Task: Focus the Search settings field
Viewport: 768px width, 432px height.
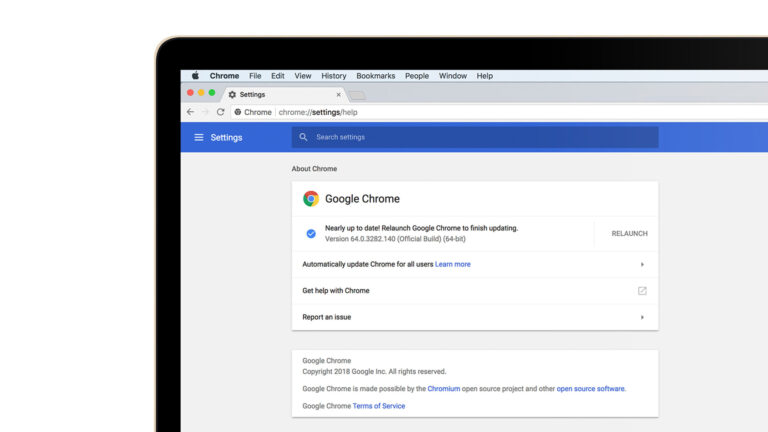Action: click(475, 137)
